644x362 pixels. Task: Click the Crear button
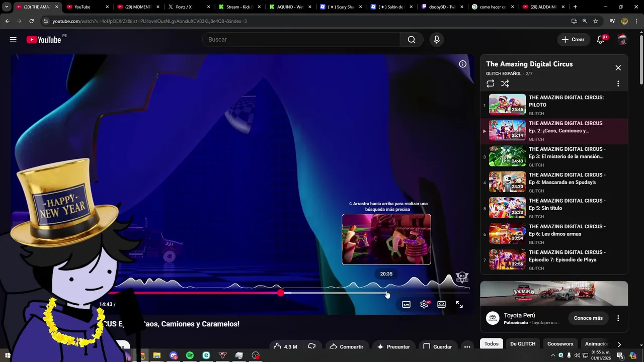tap(573, 40)
